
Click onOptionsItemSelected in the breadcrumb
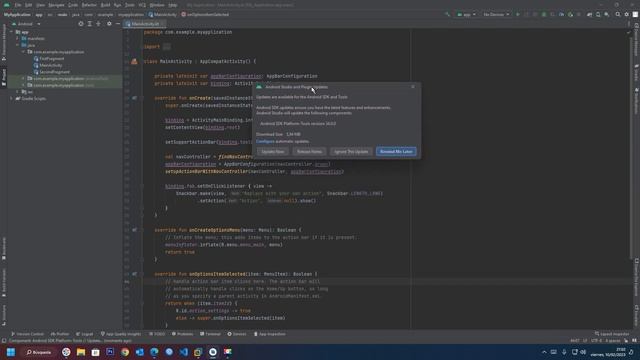point(205,14)
